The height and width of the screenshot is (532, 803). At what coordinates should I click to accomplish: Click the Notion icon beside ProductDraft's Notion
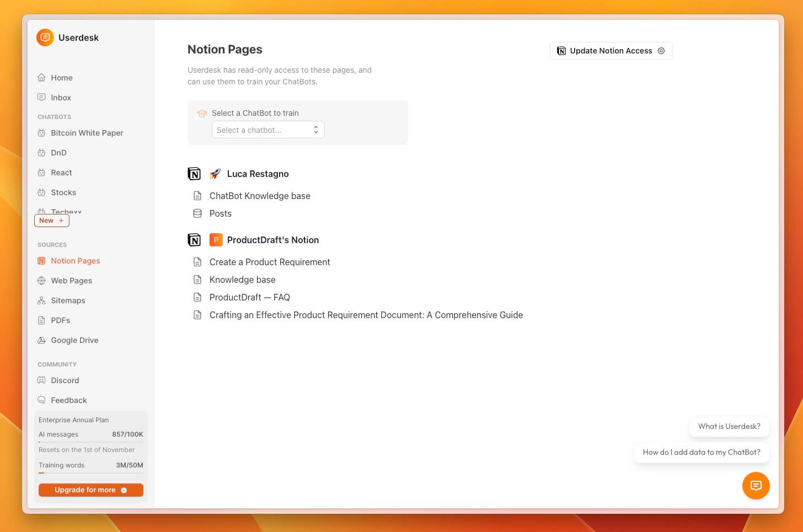[194, 240]
